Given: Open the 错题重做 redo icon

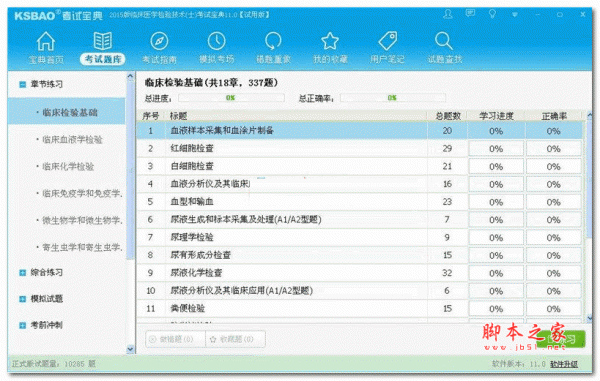Looking at the screenshot, I should 273,41.
